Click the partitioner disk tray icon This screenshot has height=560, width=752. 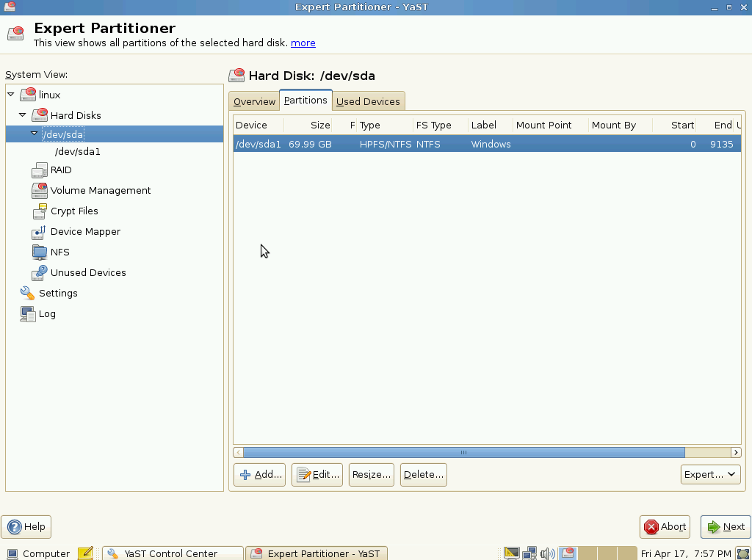pyautogui.click(x=568, y=553)
